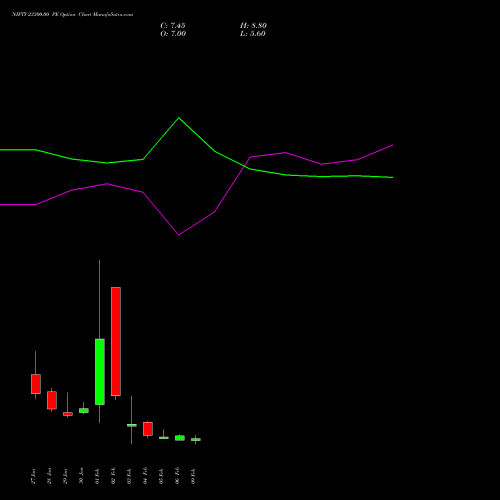
Task: Click the right end of the green line
Action: (x=393, y=177)
